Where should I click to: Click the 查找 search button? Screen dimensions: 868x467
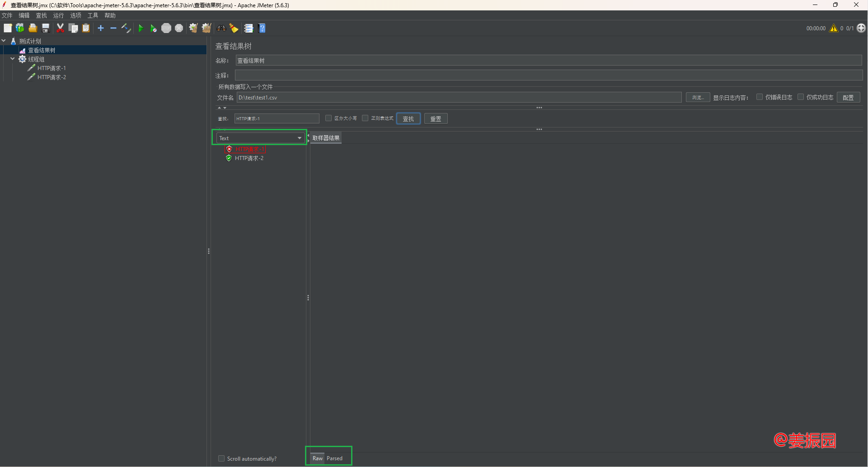[408, 119]
